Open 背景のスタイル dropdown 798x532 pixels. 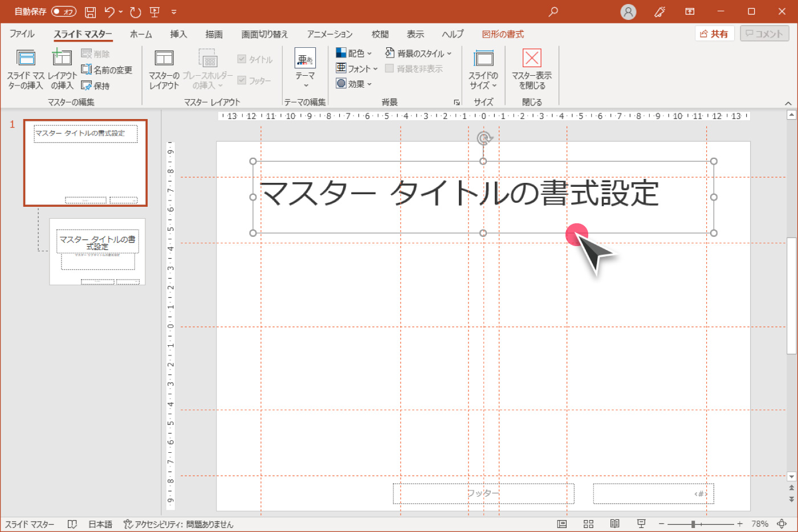click(x=418, y=53)
